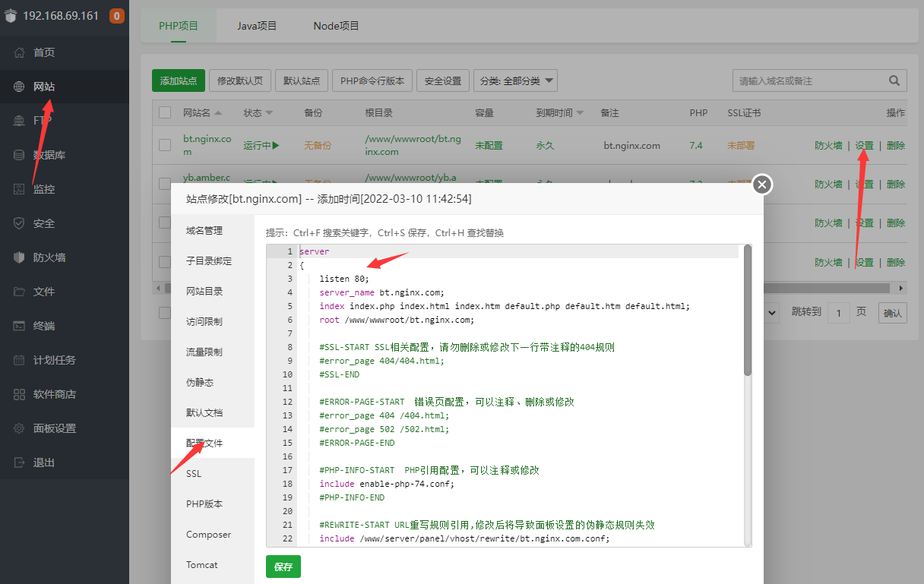Screen dimensions: 924x584
Task: Open the 计划任务 calendar icon
Action: click(x=19, y=360)
